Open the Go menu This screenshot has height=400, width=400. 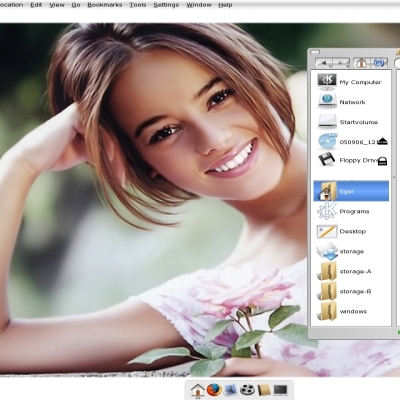(76, 5)
